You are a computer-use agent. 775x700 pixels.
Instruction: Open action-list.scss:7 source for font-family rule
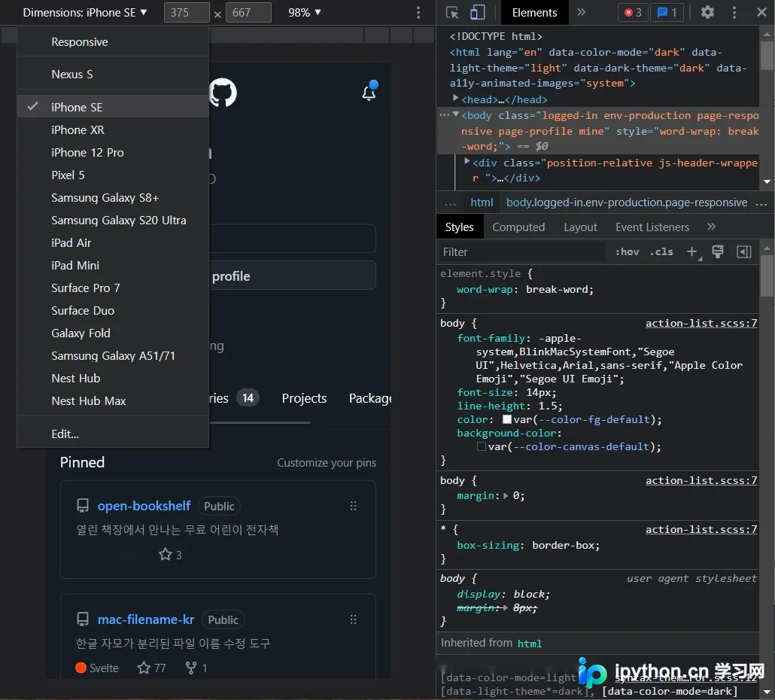click(x=701, y=323)
